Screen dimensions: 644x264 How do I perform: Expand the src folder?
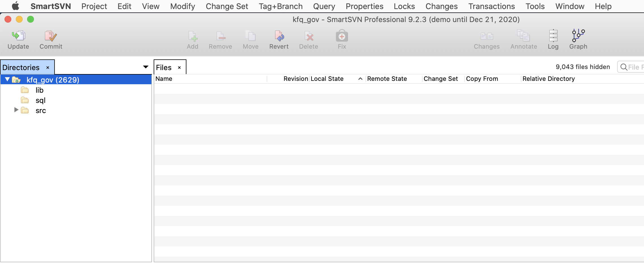[16, 110]
